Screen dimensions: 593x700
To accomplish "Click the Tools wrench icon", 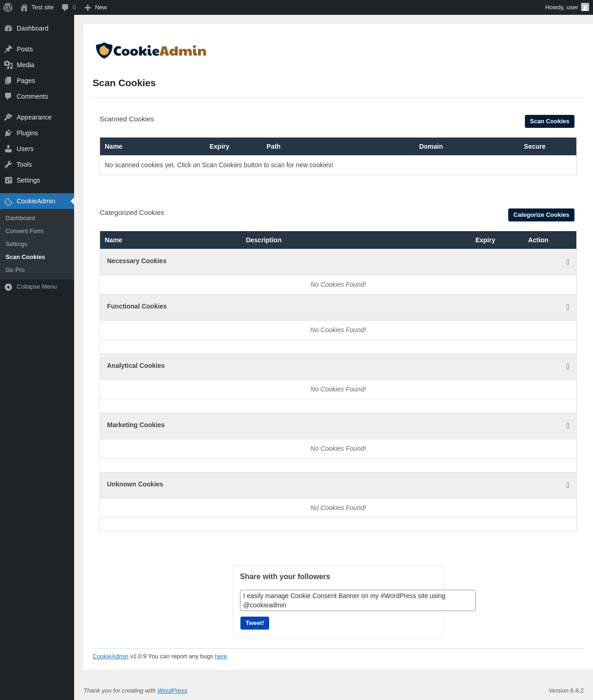I will (8, 164).
